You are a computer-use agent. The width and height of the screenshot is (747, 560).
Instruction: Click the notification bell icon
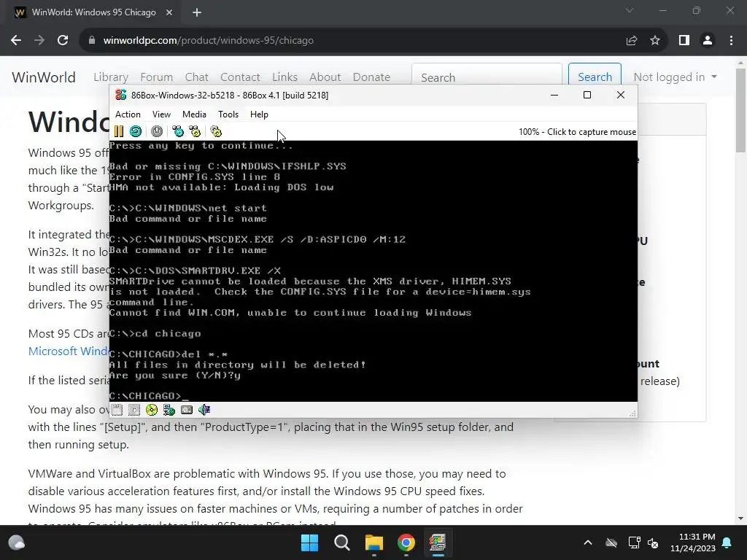pyautogui.click(x=727, y=542)
